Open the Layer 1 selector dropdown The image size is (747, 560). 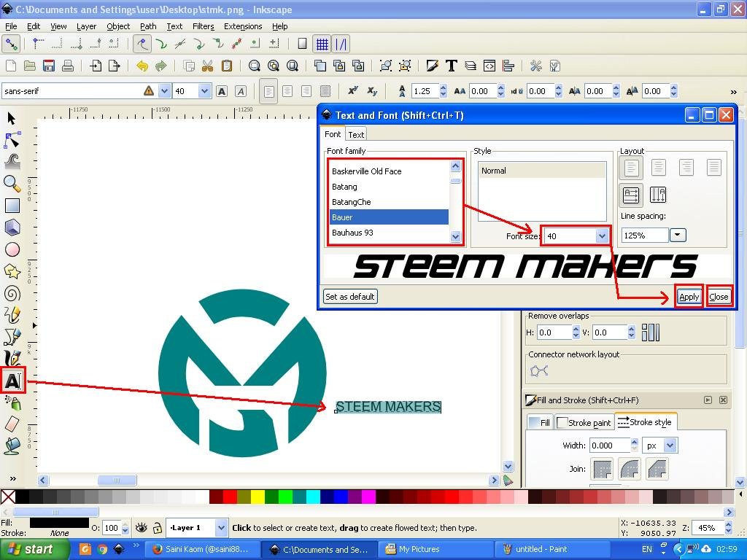pos(221,528)
